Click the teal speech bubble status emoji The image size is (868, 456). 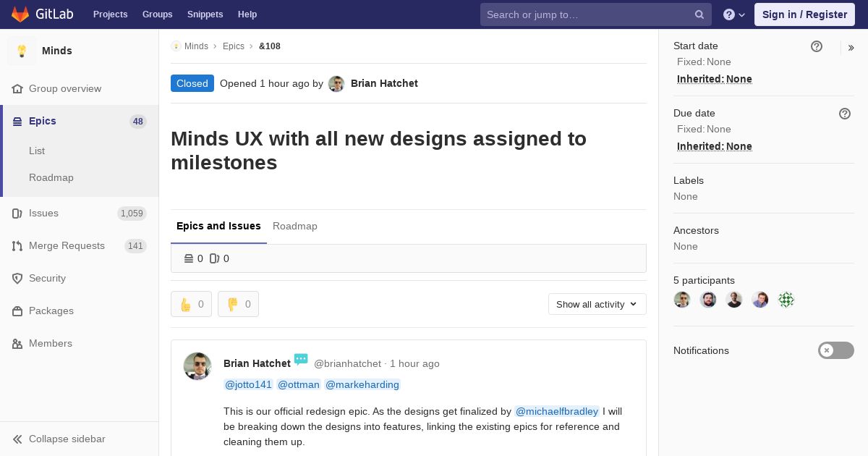coord(301,360)
